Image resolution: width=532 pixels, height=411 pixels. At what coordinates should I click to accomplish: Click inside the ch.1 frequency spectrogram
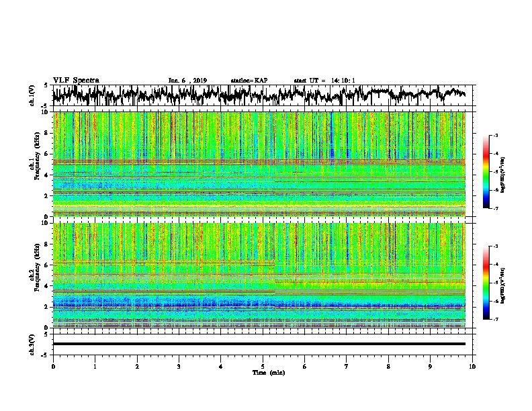pyautogui.click(x=259, y=164)
